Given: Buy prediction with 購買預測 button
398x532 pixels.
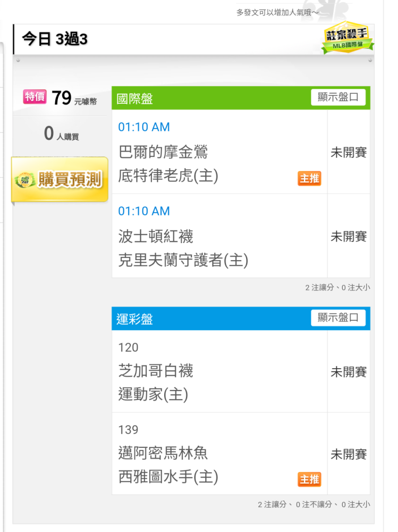Looking at the screenshot, I should pos(60,179).
